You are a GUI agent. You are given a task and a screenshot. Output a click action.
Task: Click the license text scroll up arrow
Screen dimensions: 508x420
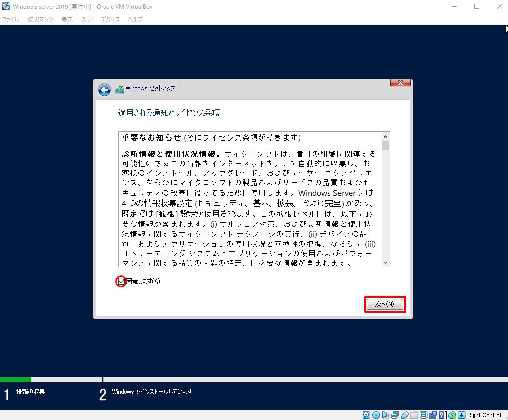point(385,137)
